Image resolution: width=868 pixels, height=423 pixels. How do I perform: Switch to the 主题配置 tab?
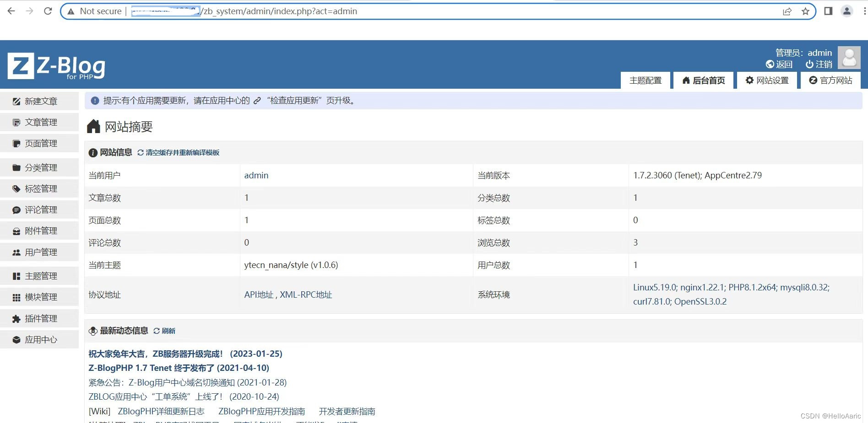click(x=645, y=80)
